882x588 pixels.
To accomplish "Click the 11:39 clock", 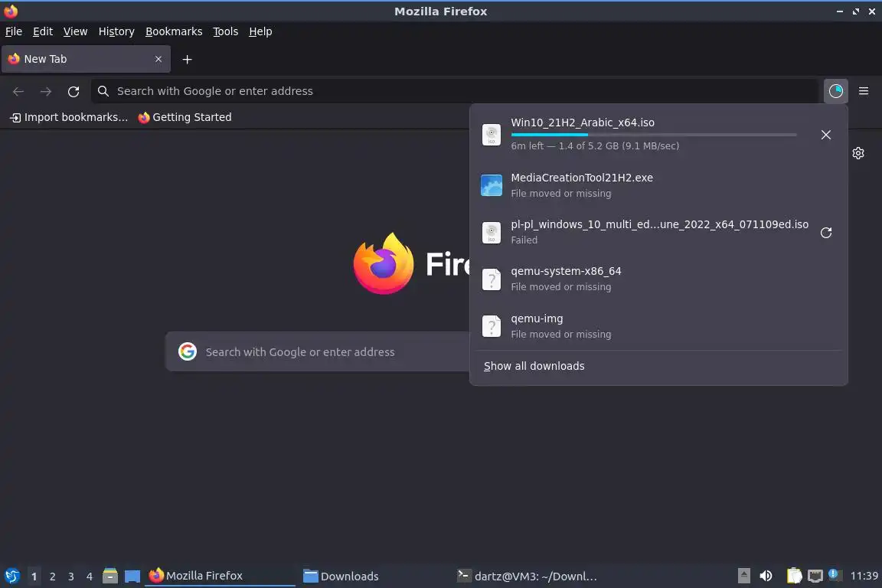I will (x=864, y=576).
